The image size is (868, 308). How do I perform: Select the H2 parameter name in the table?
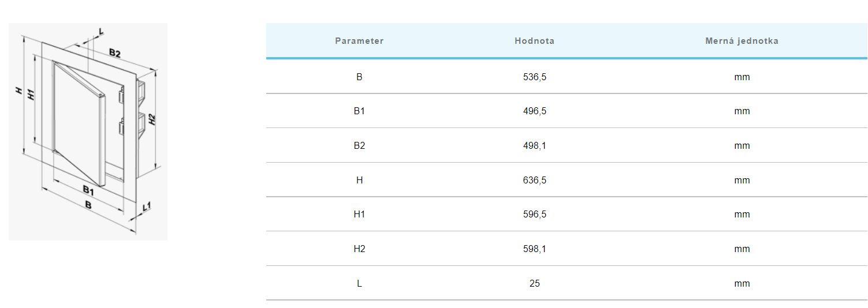(x=359, y=249)
